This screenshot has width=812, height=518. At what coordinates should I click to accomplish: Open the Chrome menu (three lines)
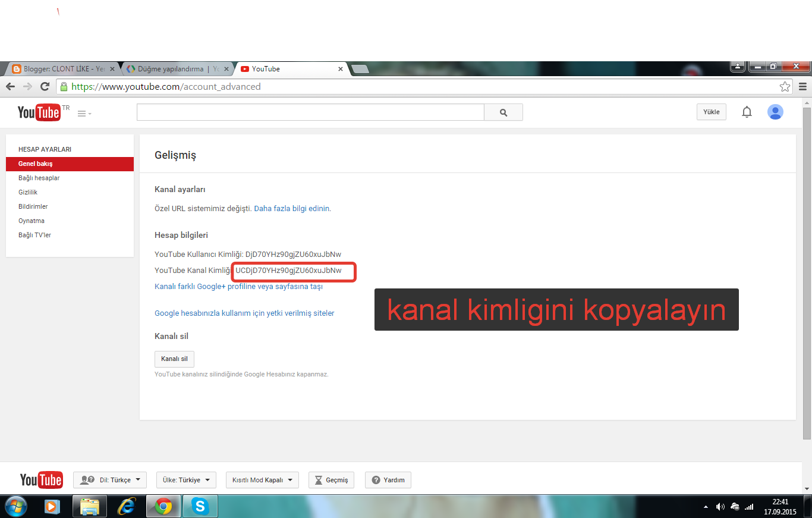pos(802,87)
